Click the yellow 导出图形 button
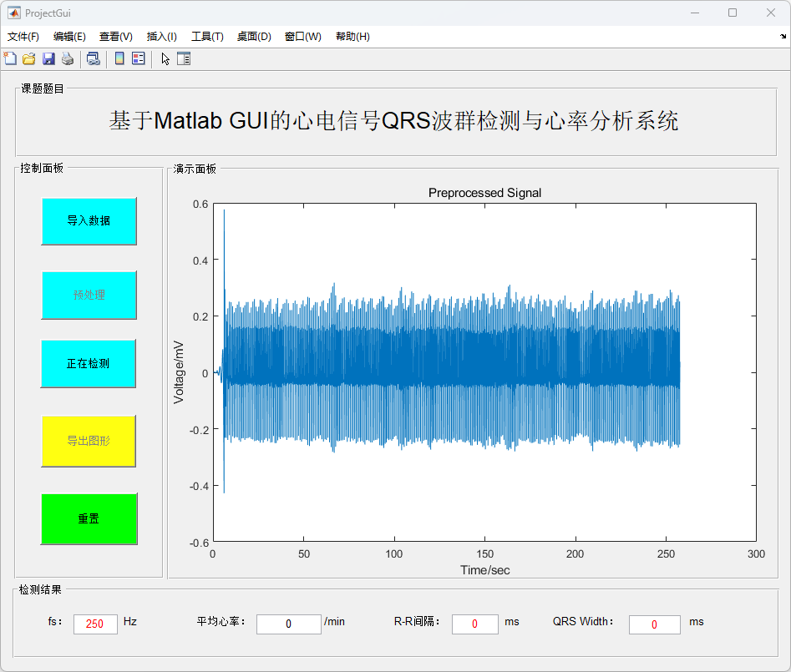The image size is (791, 672). 89,441
